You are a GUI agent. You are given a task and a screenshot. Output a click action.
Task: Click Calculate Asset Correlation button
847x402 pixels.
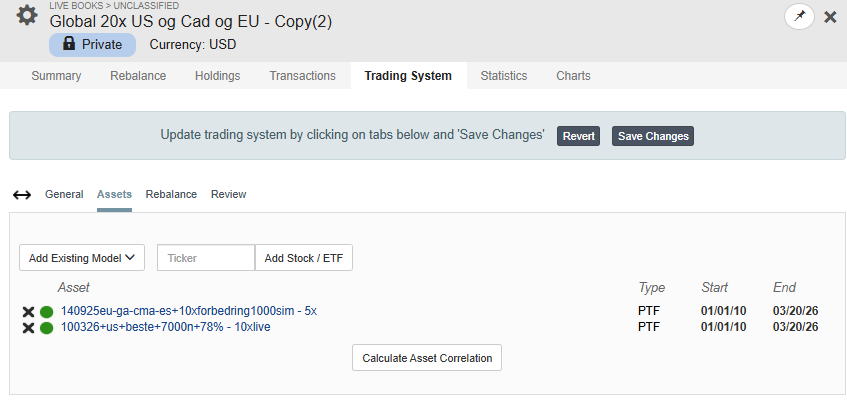(427, 358)
